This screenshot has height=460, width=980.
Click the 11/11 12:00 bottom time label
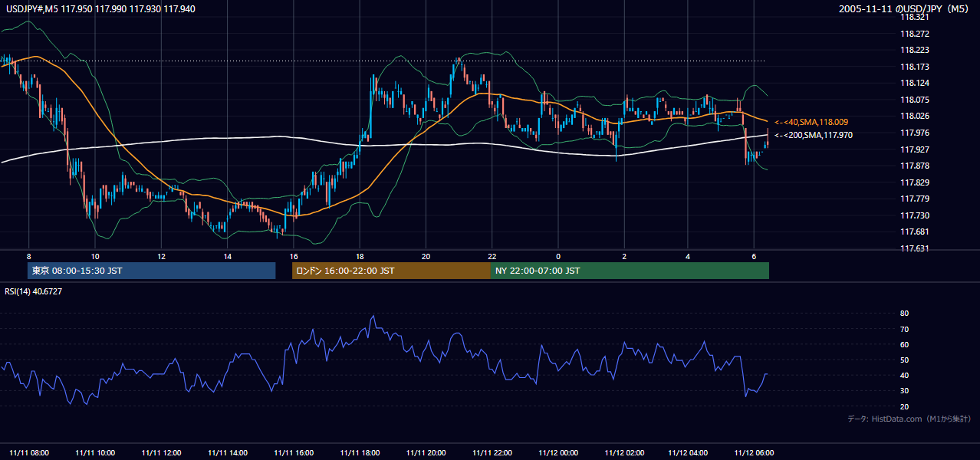(x=161, y=453)
